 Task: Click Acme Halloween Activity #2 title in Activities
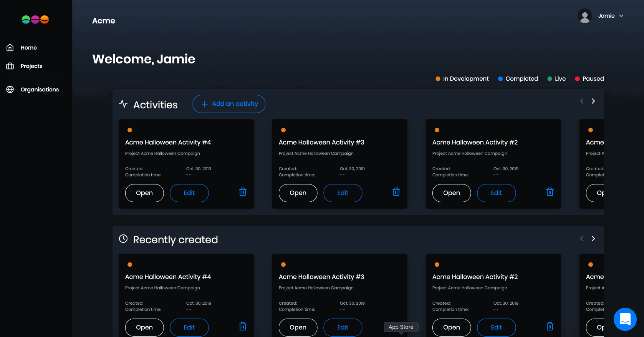pos(475,142)
